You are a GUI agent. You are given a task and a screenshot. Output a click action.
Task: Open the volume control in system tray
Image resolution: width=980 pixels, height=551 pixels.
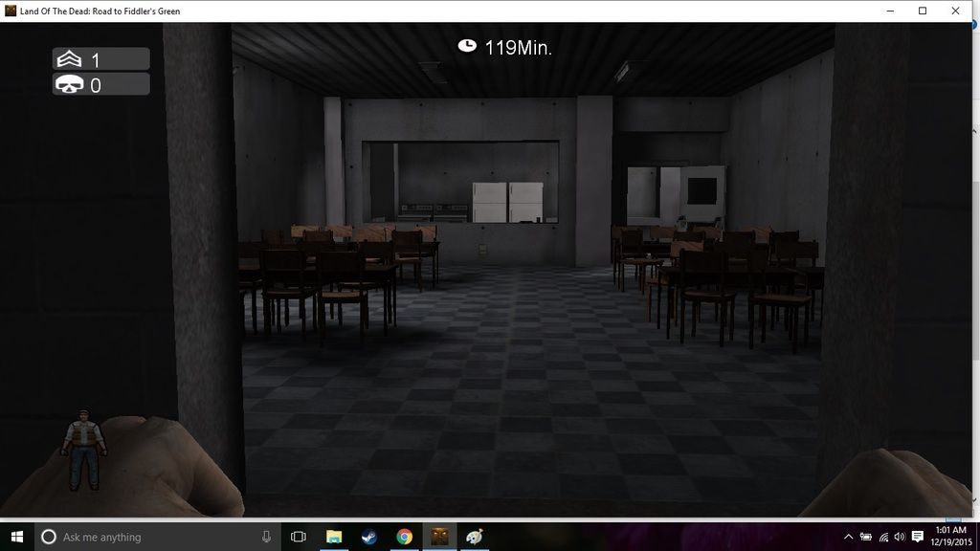(900, 537)
